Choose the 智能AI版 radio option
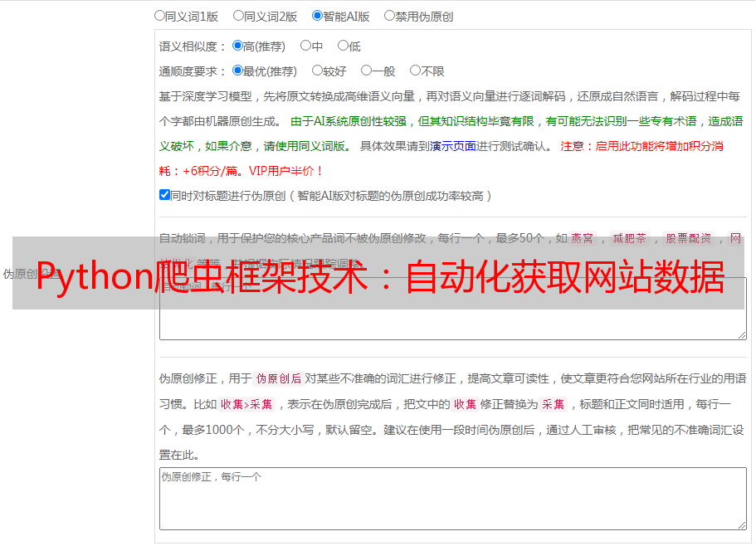This screenshot has width=756, height=546. [x=317, y=16]
